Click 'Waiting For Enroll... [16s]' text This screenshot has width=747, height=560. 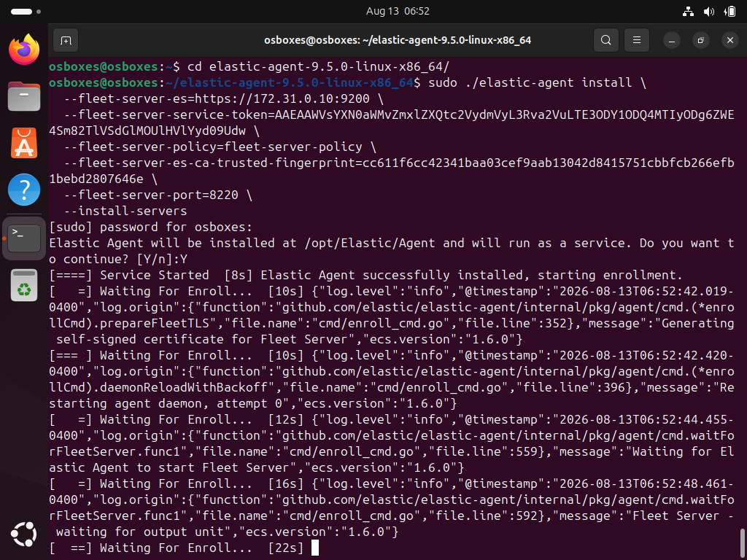(201, 484)
